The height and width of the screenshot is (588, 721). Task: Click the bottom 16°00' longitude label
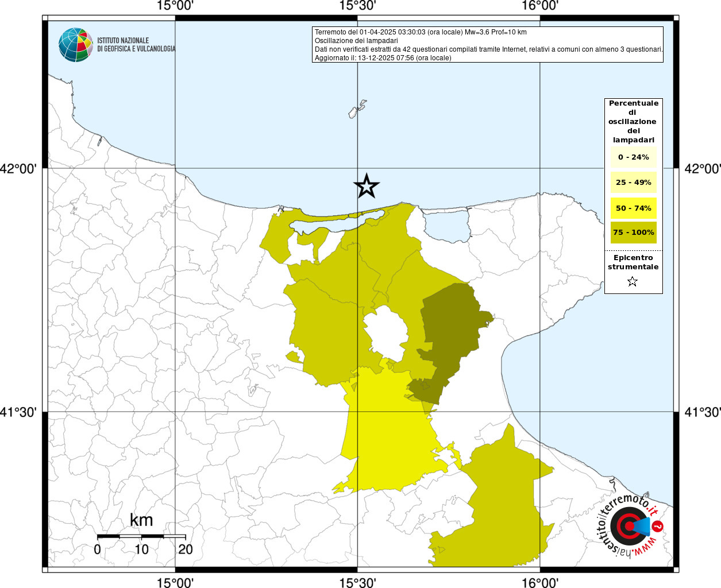(540, 582)
